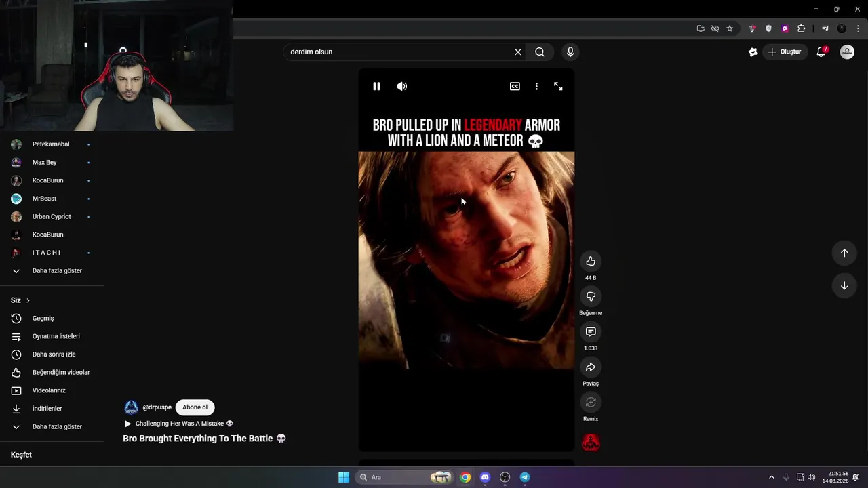Open the red-badged extension icon in toolbar

coord(752,28)
